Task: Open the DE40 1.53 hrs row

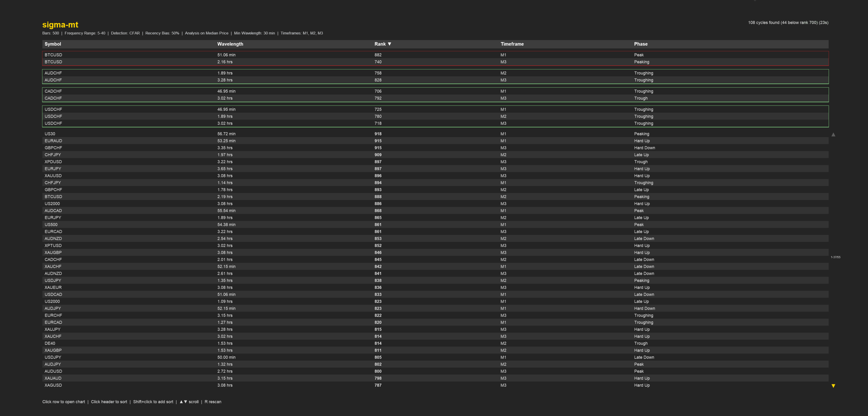Action: tap(225, 343)
